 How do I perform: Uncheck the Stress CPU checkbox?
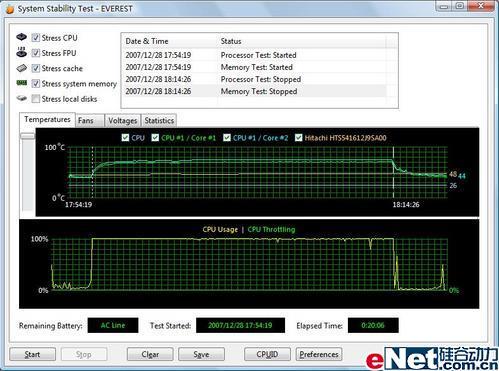36,38
